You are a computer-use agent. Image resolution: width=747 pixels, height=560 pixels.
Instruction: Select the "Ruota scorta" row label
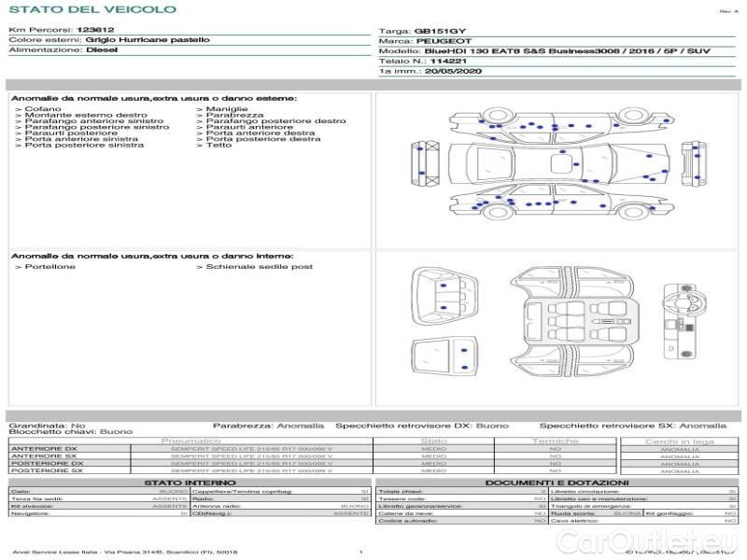(572, 513)
